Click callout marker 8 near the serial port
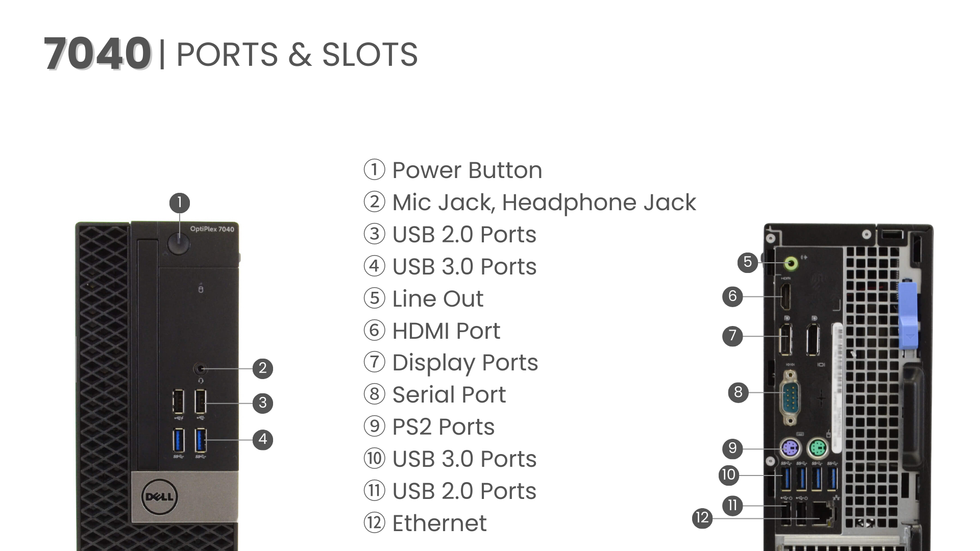 (738, 392)
